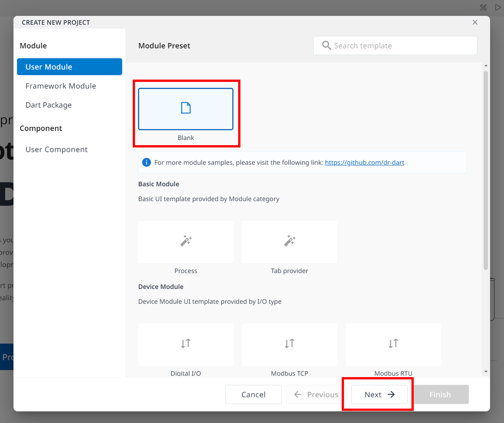
Task: Select Dart Package in the sidebar
Action: tap(69, 105)
